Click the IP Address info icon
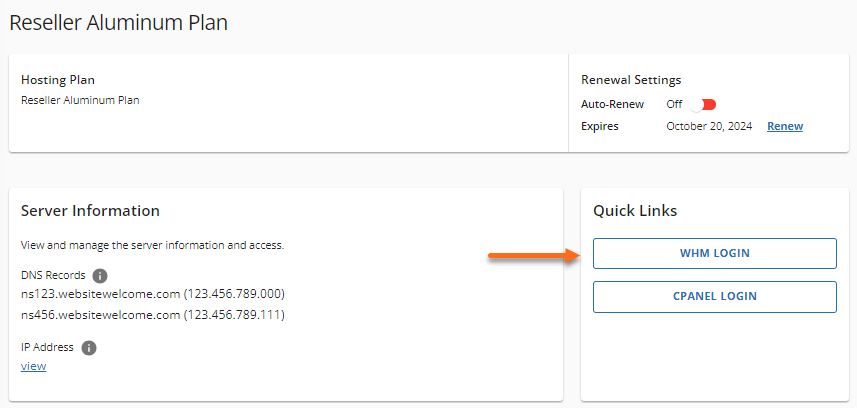Image resolution: width=857 pixels, height=408 pixels. point(89,348)
